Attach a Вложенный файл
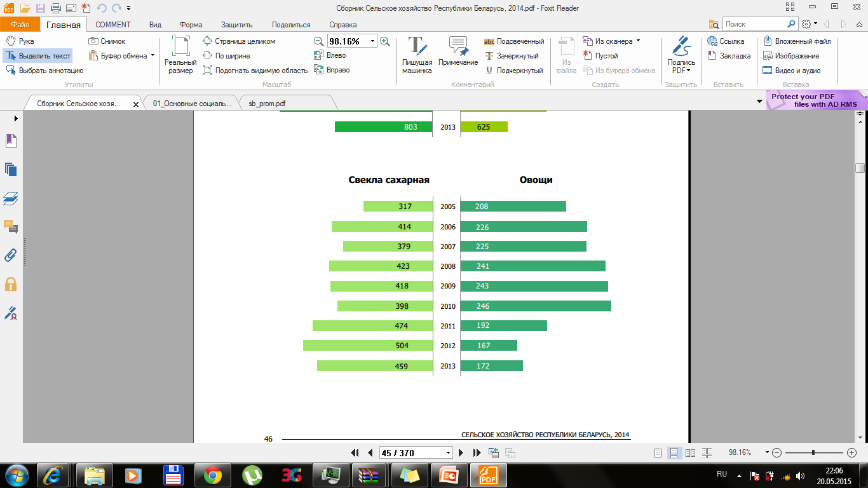This screenshot has height=488, width=868. pyautogui.click(x=797, y=41)
